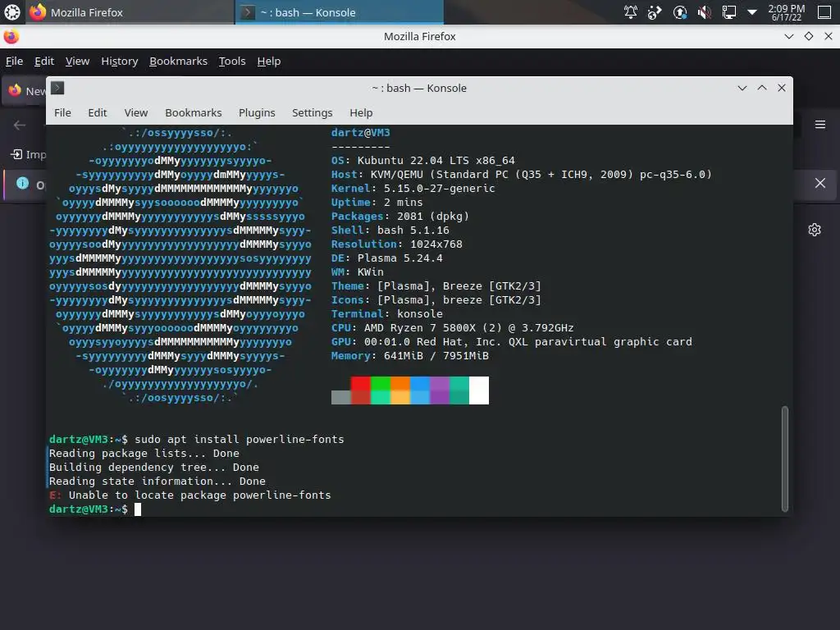Minimize the Konsole window
The width and height of the screenshot is (840, 630).
pos(742,88)
